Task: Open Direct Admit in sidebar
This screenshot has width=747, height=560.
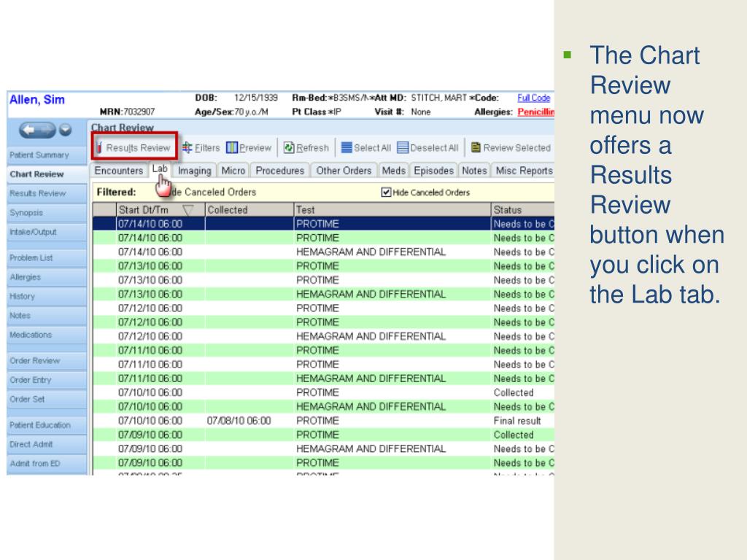Action: click(47, 444)
